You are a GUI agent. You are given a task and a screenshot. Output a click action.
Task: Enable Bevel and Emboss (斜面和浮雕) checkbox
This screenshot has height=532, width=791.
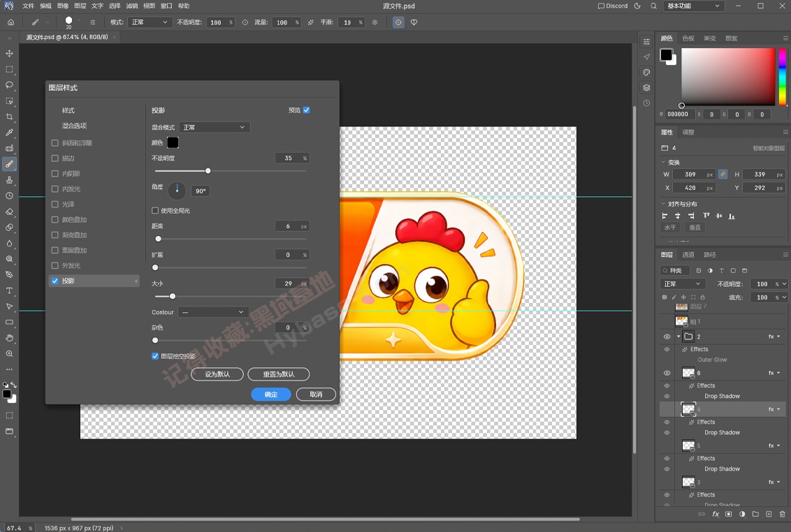[x=55, y=142]
